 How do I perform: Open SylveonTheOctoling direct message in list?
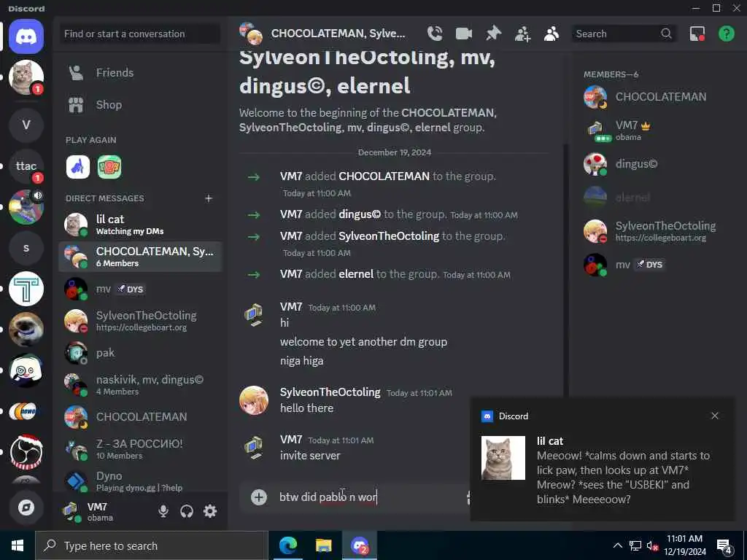[140, 321]
